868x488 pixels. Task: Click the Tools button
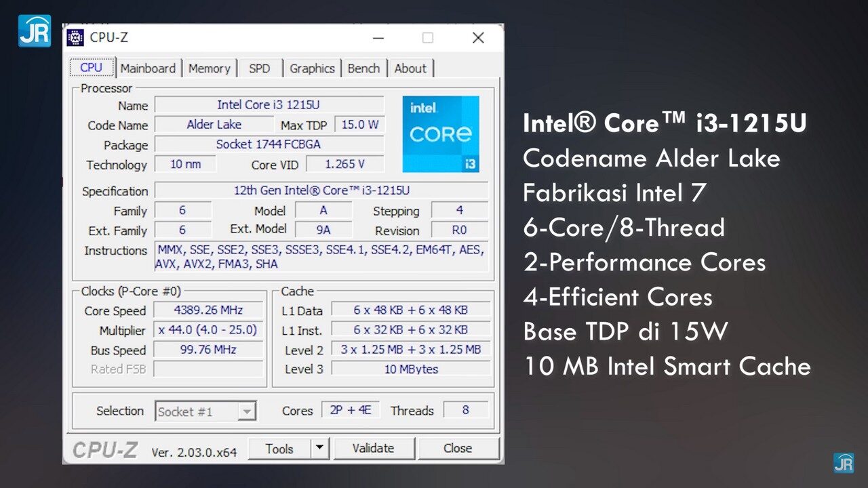pos(279,448)
